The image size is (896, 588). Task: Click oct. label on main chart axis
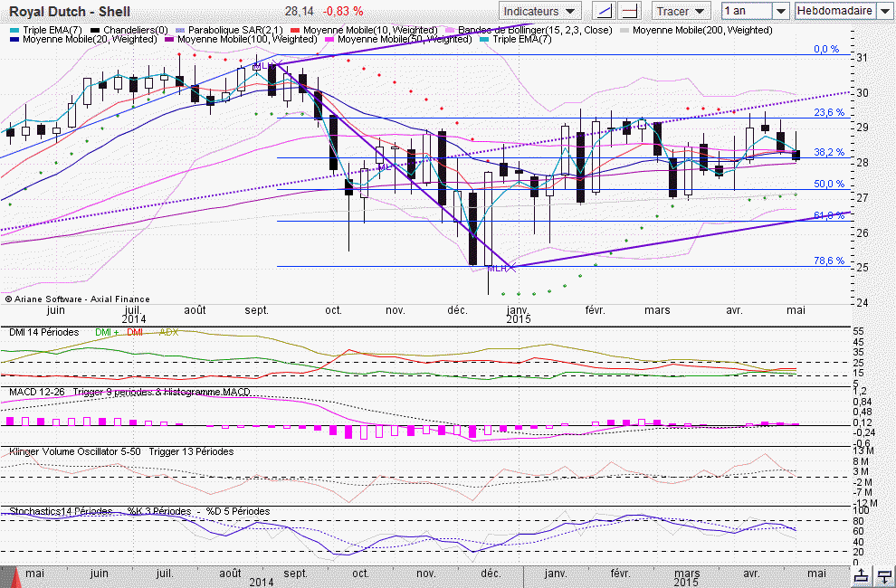[x=333, y=310]
